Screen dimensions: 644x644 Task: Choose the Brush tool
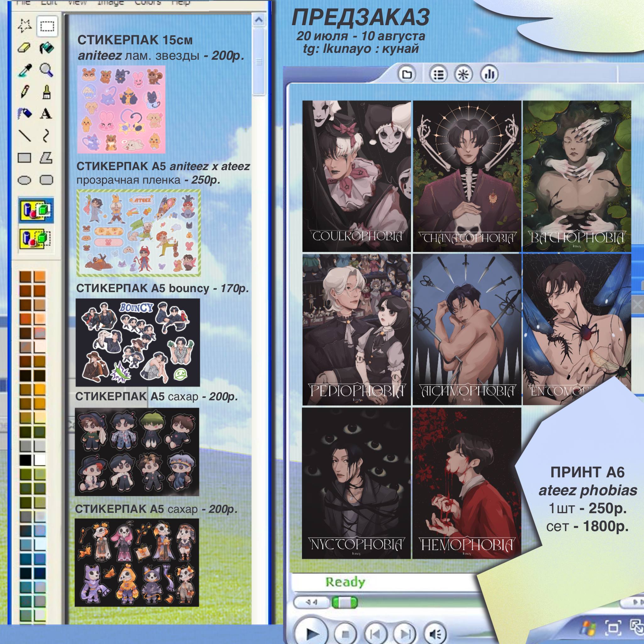(47, 92)
